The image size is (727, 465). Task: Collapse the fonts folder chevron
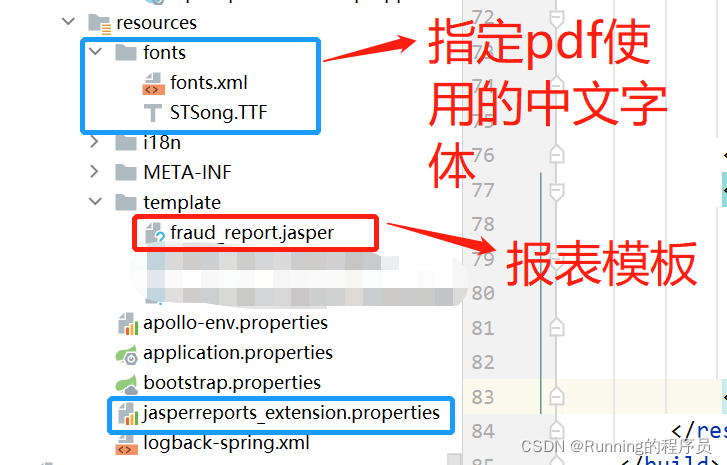[96, 51]
